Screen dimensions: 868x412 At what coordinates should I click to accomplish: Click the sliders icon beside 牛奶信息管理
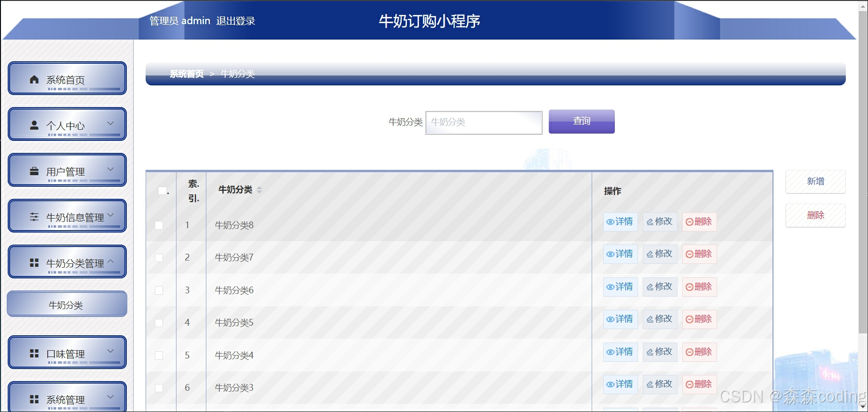34,217
